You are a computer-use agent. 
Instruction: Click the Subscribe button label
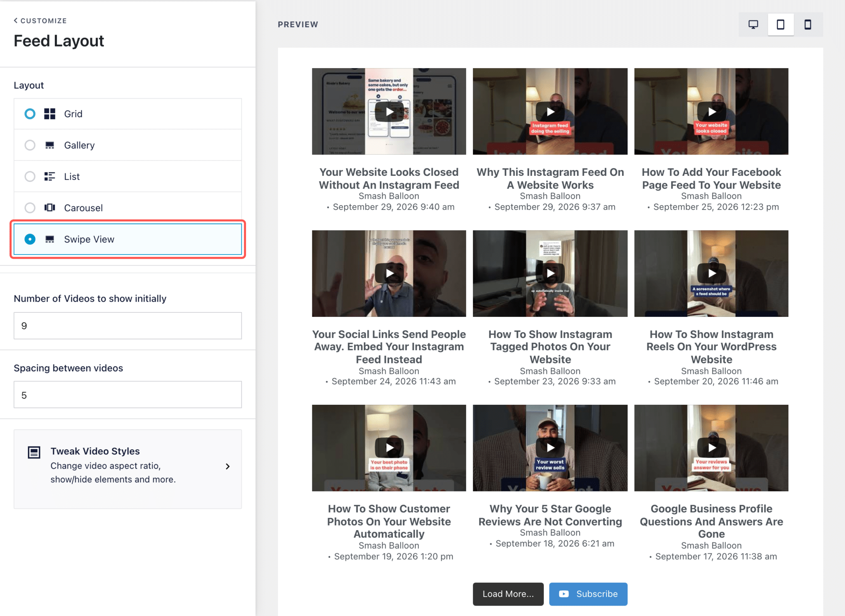(x=597, y=594)
